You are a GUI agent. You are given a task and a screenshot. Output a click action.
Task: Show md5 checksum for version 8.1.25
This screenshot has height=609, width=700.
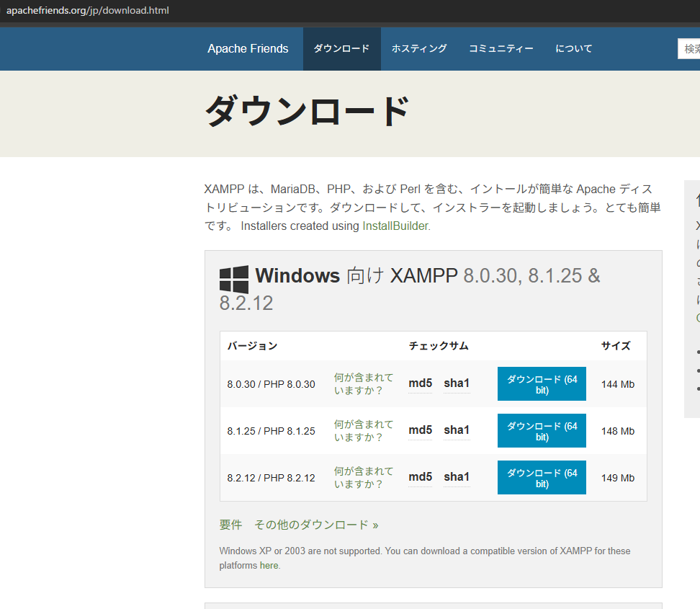tap(420, 430)
